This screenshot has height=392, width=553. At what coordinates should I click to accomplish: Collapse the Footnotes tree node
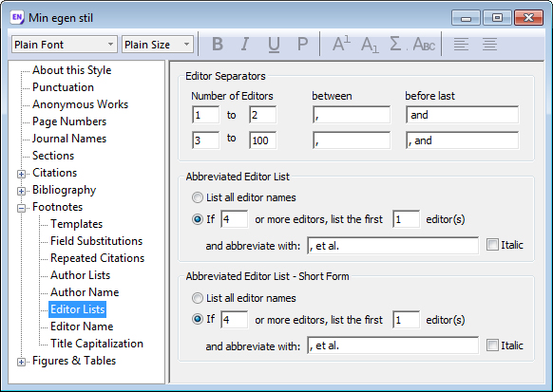click(21, 208)
